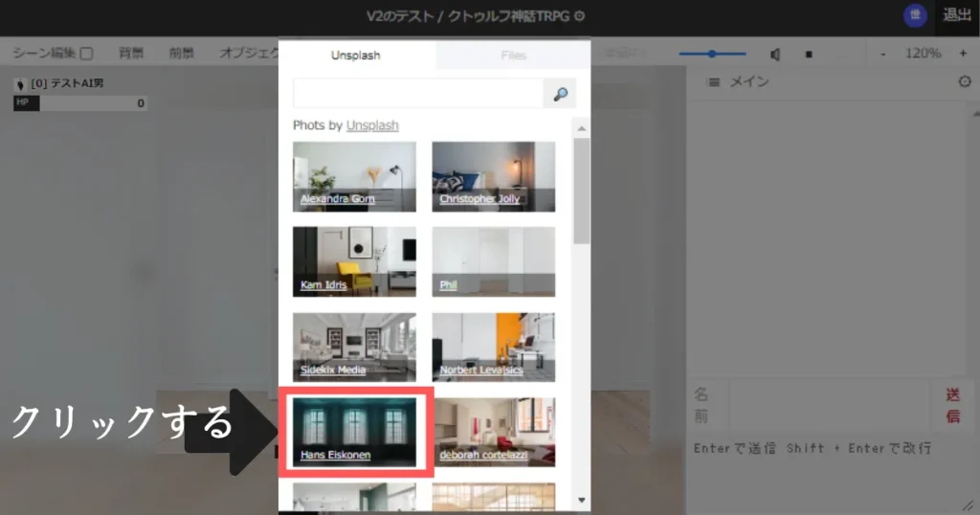Open the Unsplash credit link
Viewport: 980px width, 515px height.
click(372, 125)
